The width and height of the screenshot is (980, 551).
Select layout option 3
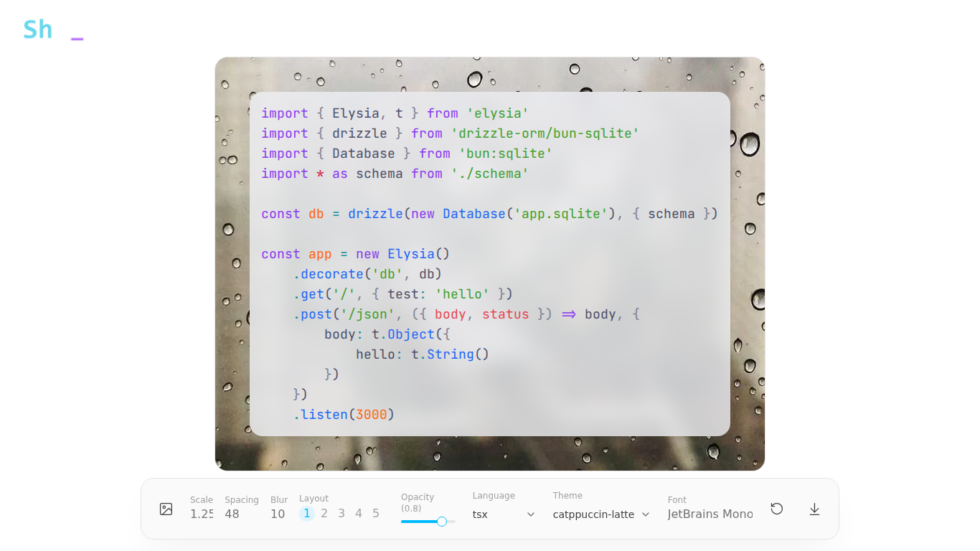[x=341, y=514]
